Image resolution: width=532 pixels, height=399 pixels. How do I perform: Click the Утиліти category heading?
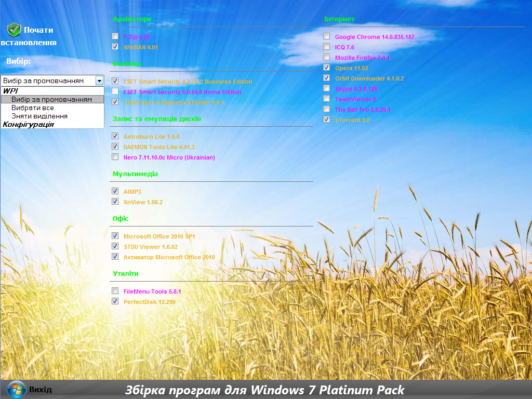click(x=125, y=273)
